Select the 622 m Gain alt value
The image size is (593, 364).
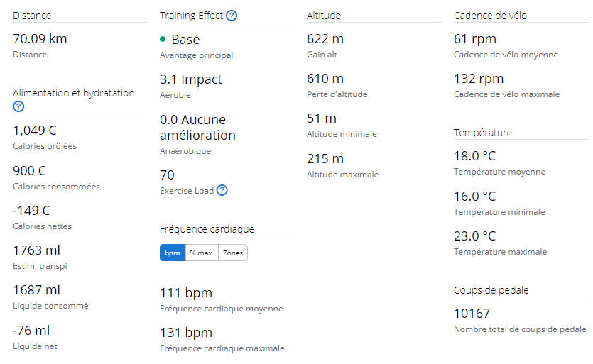pos(325,38)
